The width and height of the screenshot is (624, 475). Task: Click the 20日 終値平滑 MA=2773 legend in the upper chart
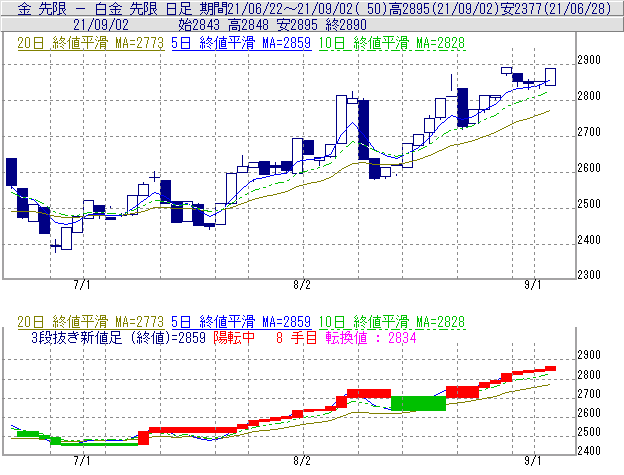click(91, 43)
